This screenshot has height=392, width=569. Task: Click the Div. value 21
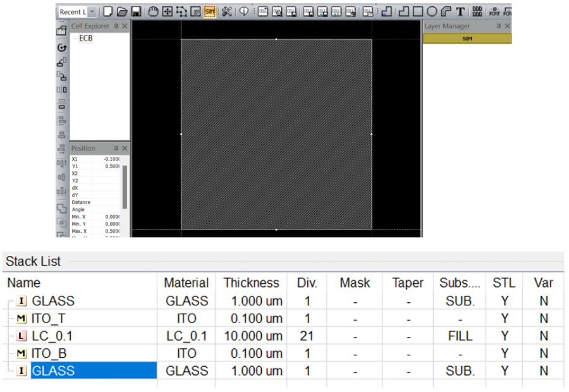[307, 336]
